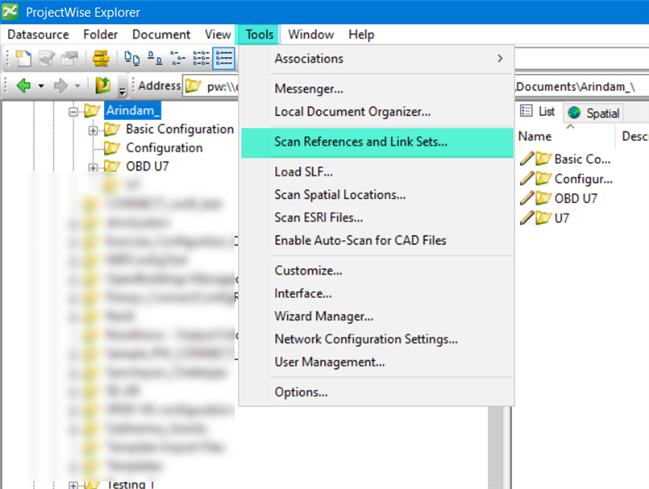Screen dimensions: 649x489
Task: Switch to the List tab
Action: (538, 111)
